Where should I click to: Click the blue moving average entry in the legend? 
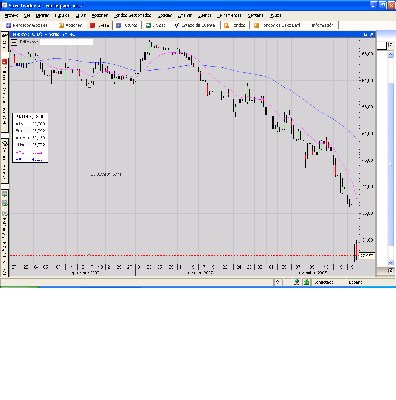click(29, 159)
